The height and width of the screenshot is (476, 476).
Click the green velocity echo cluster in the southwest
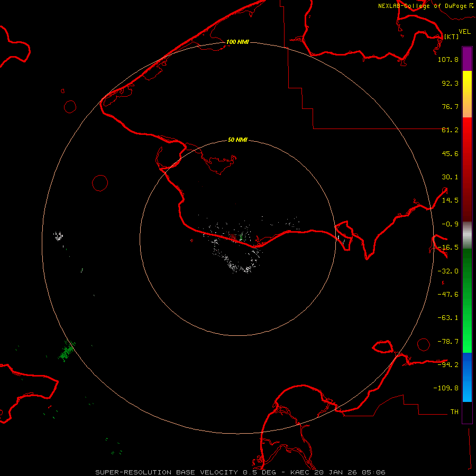67,351
